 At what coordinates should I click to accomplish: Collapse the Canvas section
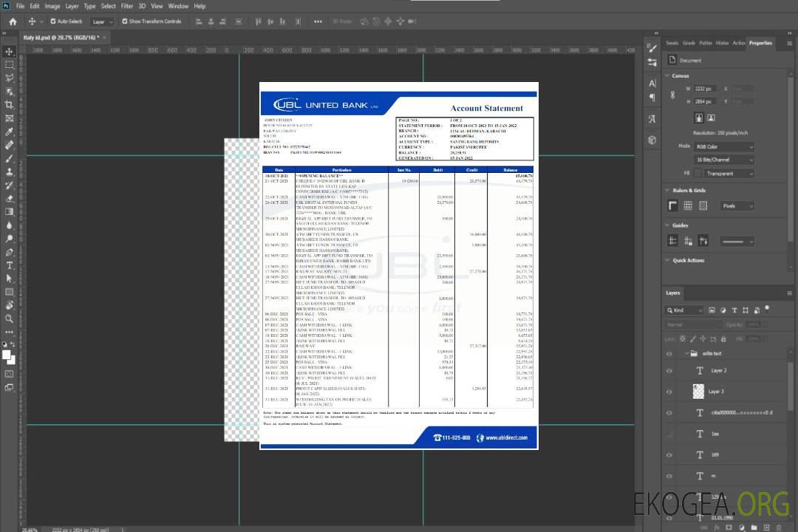668,75
